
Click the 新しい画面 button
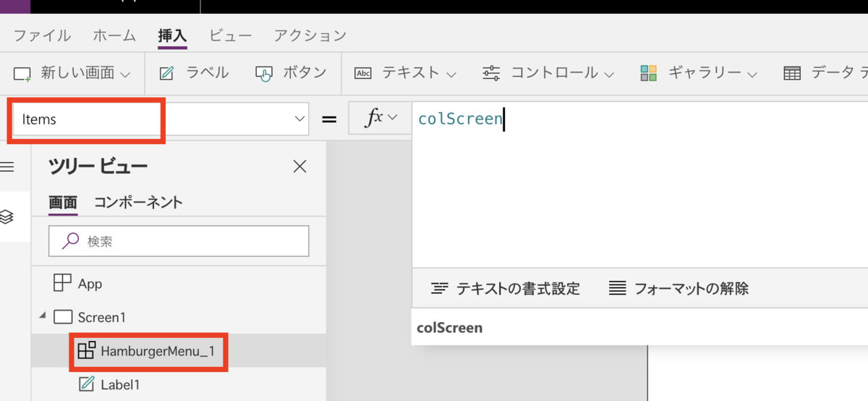click(x=72, y=72)
